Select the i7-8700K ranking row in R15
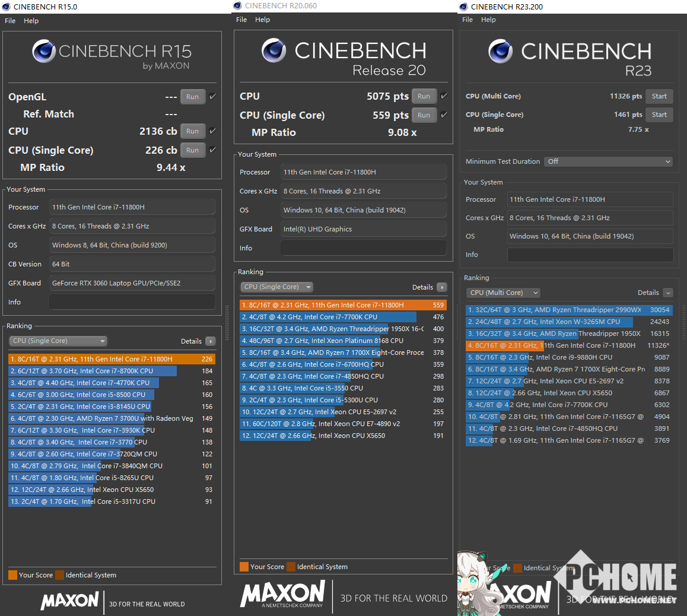 (112, 371)
